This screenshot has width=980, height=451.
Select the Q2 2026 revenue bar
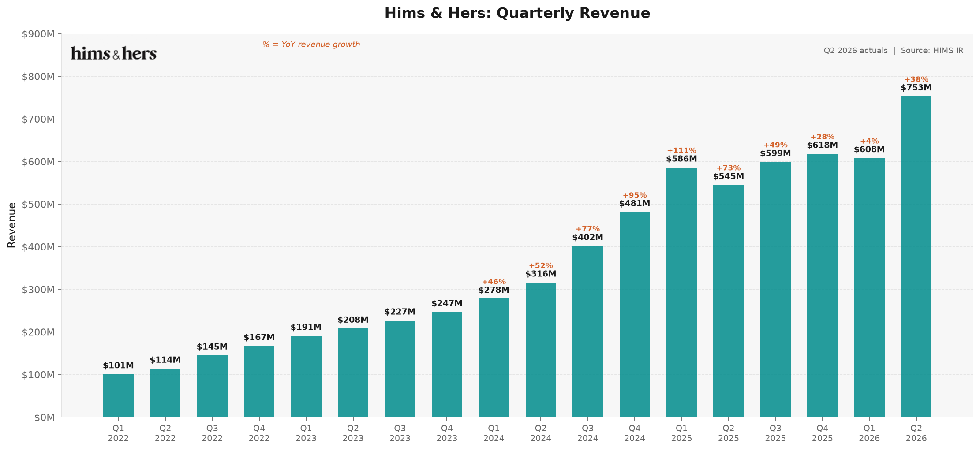[x=916, y=257]
